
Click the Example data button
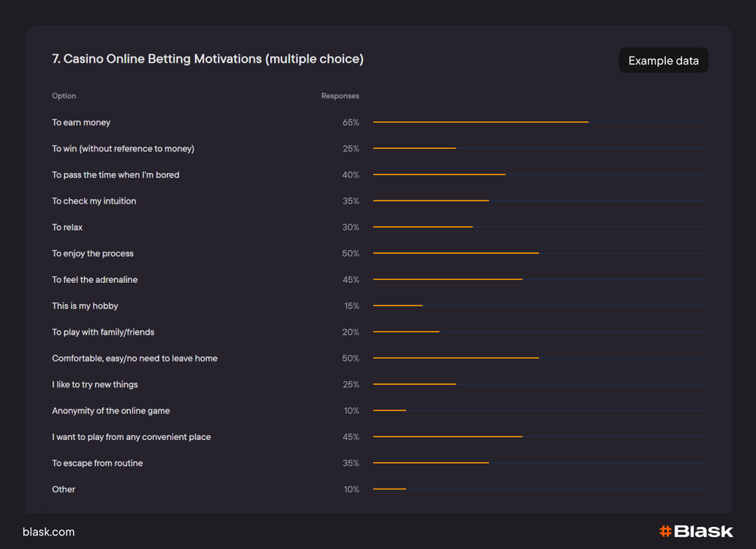[663, 60]
